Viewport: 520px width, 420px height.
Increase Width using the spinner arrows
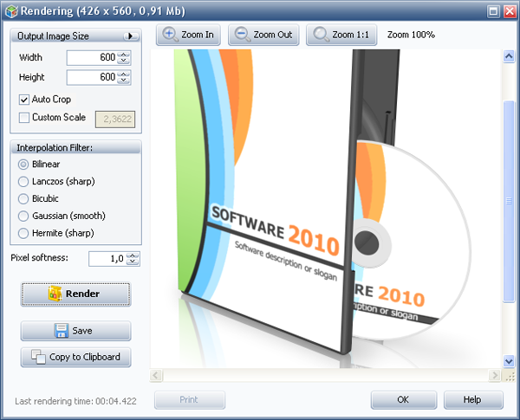124,55
